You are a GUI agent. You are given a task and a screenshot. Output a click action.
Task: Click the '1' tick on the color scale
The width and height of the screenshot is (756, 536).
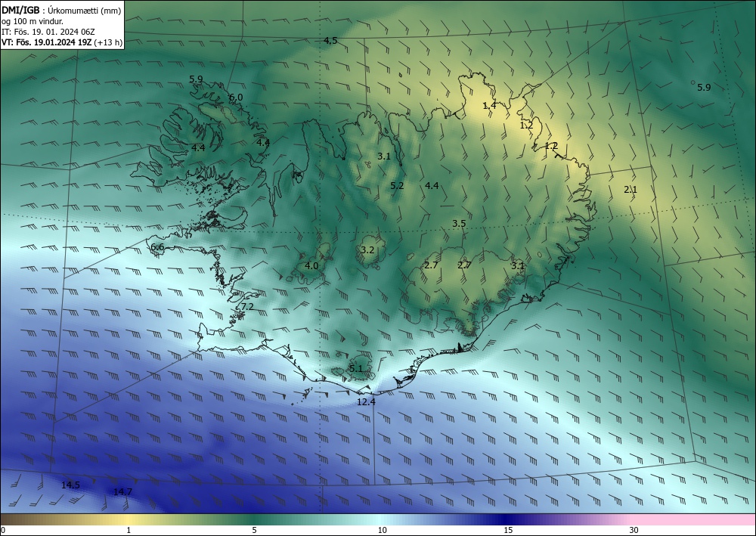click(x=129, y=530)
